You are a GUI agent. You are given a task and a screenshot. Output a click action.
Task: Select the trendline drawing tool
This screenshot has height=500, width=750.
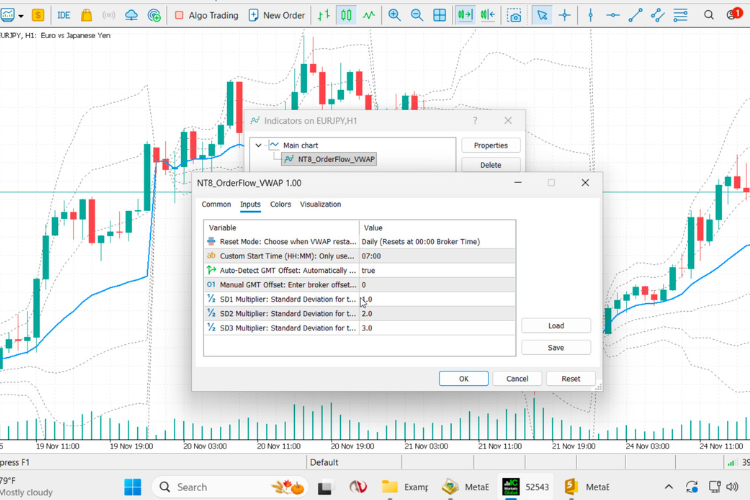635,15
